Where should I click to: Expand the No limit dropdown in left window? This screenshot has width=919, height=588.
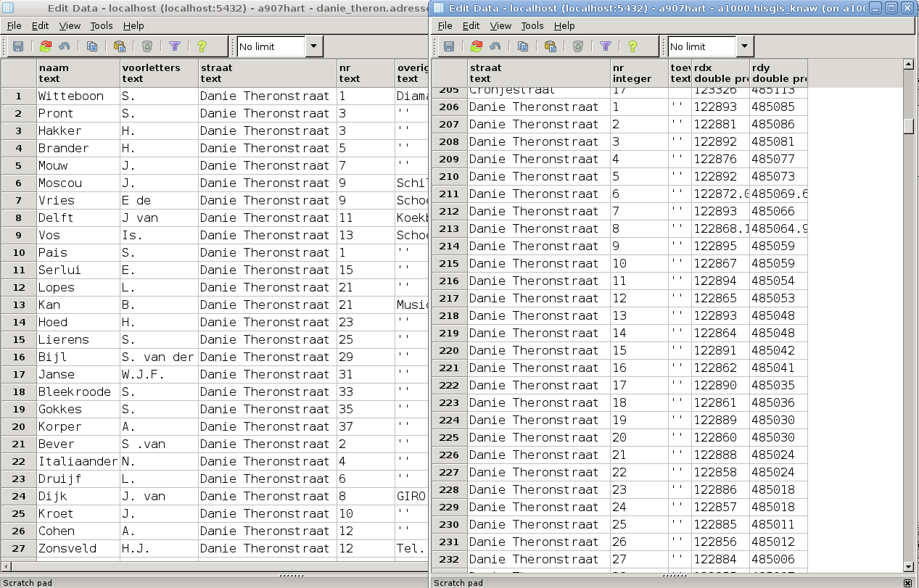click(x=313, y=46)
